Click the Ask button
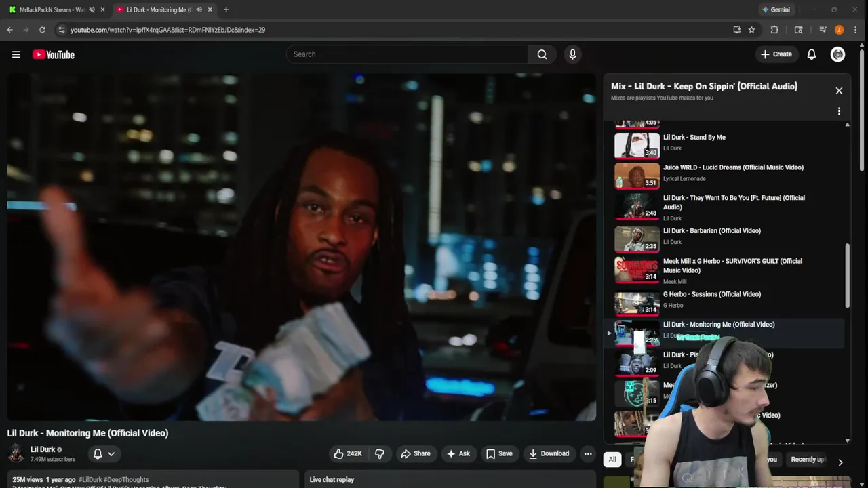The image size is (868, 488). pyautogui.click(x=458, y=453)
